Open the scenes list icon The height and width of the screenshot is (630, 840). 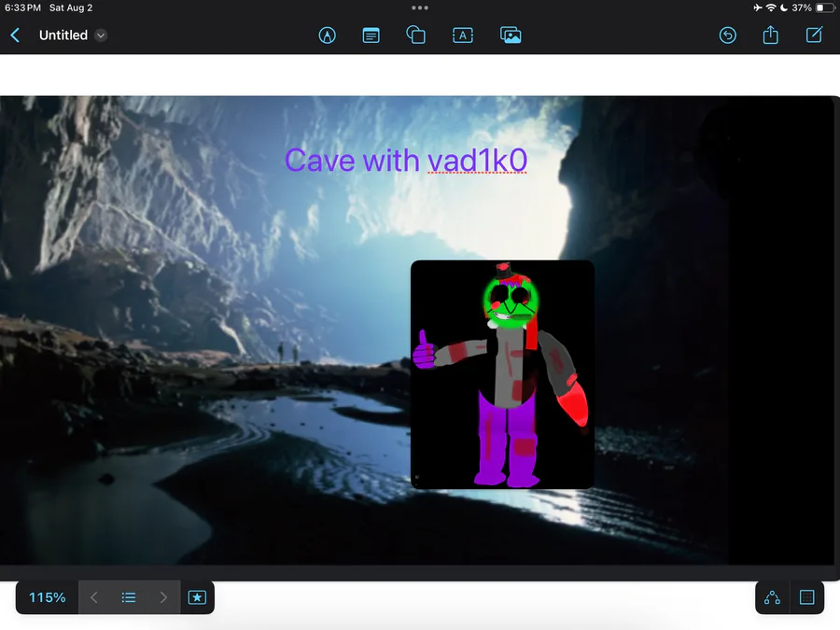click(x=129, y=597)
